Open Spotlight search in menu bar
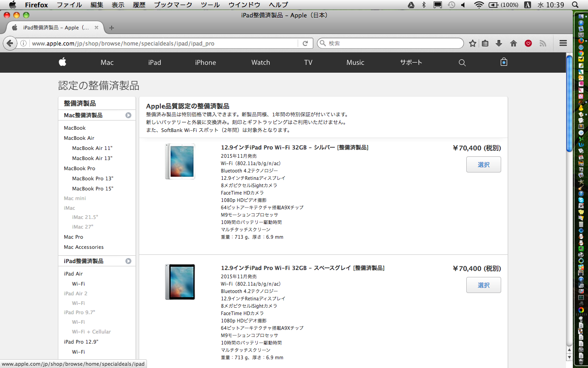 click(x=575, y=5)
